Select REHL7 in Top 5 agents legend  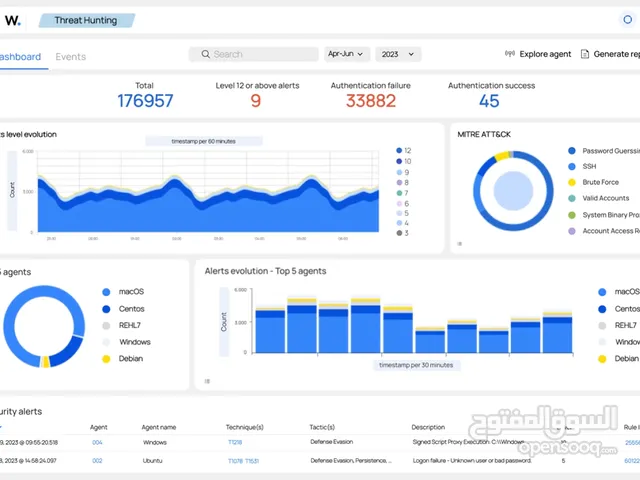122,325
